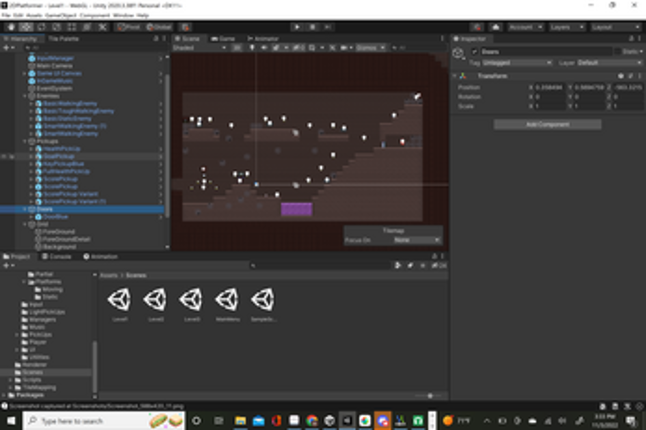The image size is (646, 430).
Task: Select the Move tool in the toolbar
Action: point(26,27)
